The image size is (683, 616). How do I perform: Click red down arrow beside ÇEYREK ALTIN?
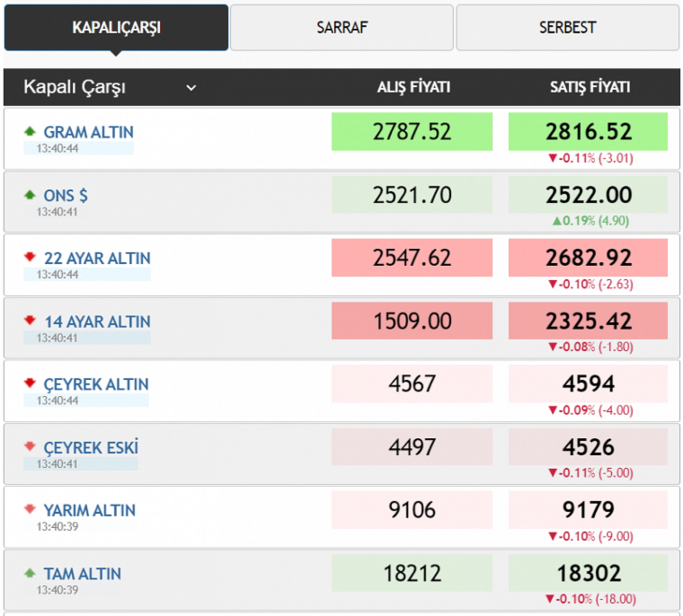tap(30, 383)
